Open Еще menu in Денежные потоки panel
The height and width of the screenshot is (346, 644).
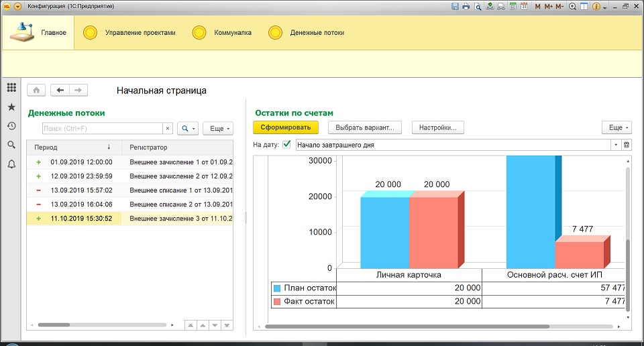(218, 129)
